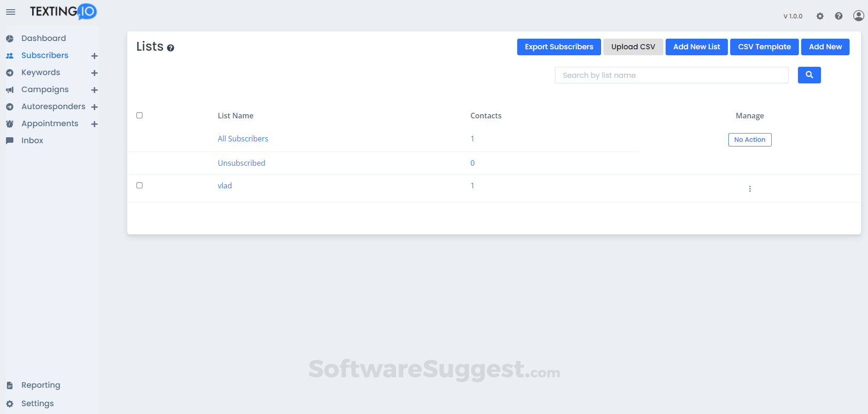This screenshot has width=868, height=414.
Task: Click the Appointments alarm clock icon
Action: pos(10,124)
